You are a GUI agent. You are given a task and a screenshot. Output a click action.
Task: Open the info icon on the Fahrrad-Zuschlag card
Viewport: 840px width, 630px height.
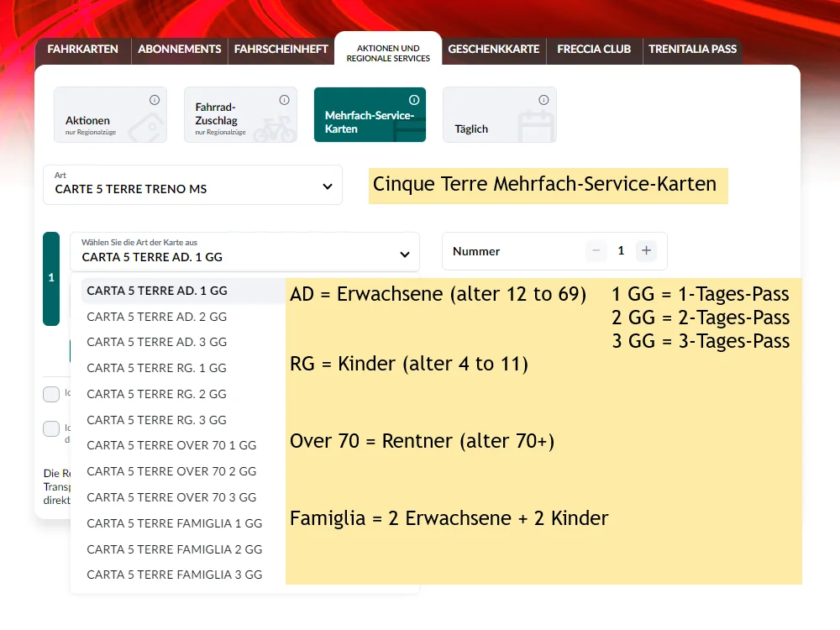coord(285,100)
